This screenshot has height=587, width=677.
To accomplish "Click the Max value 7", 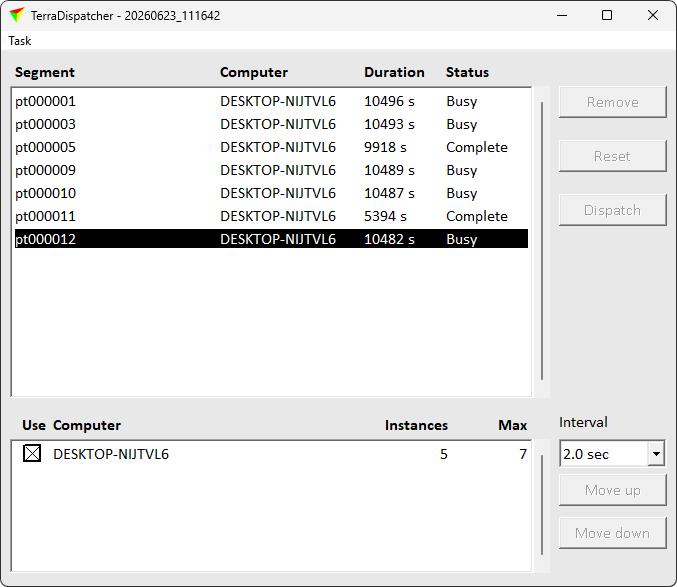I will pos(523,454).
